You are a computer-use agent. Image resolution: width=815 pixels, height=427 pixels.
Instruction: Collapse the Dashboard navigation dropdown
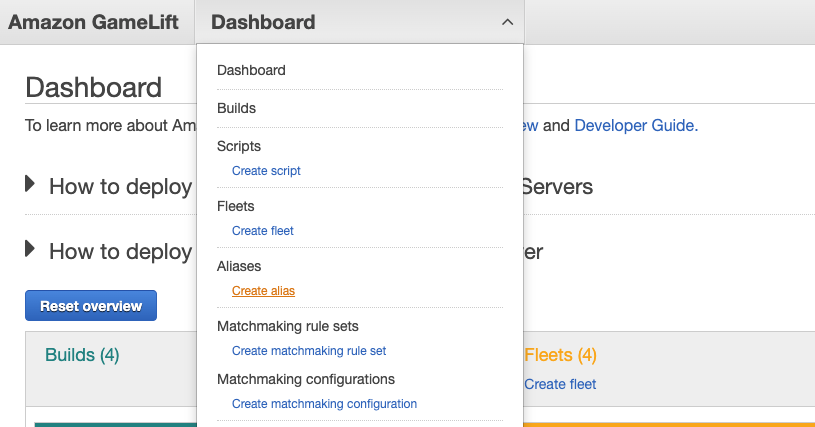[x=359, y=22]
